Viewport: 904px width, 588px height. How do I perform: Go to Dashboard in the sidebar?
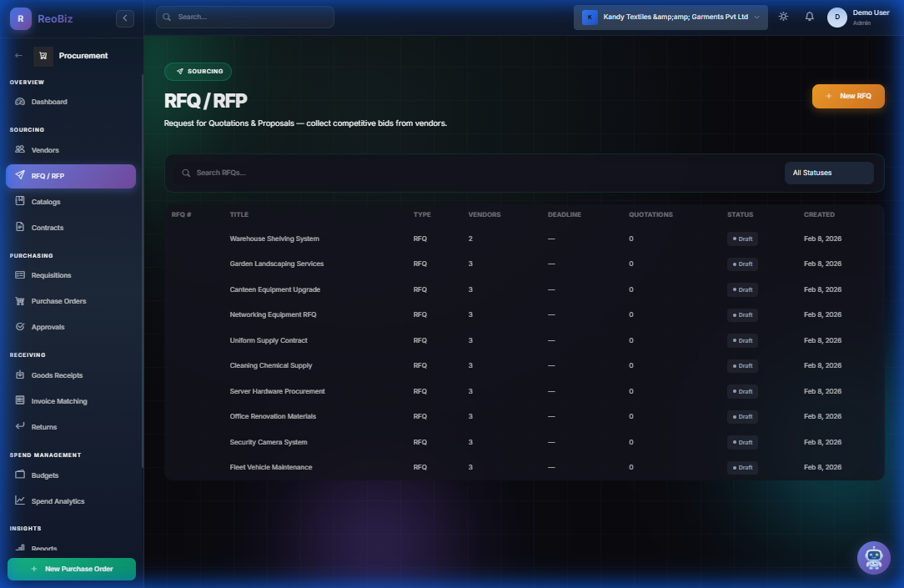pyautogui.click(x=49, y=102)
